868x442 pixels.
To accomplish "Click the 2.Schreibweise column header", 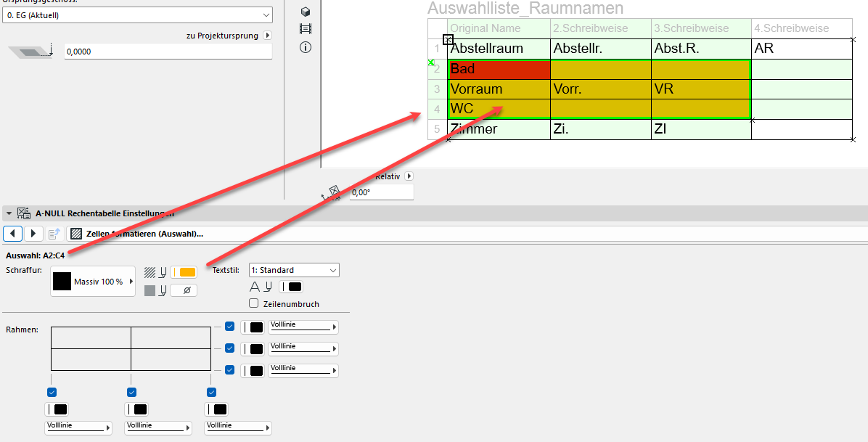I will pos(601,29).
